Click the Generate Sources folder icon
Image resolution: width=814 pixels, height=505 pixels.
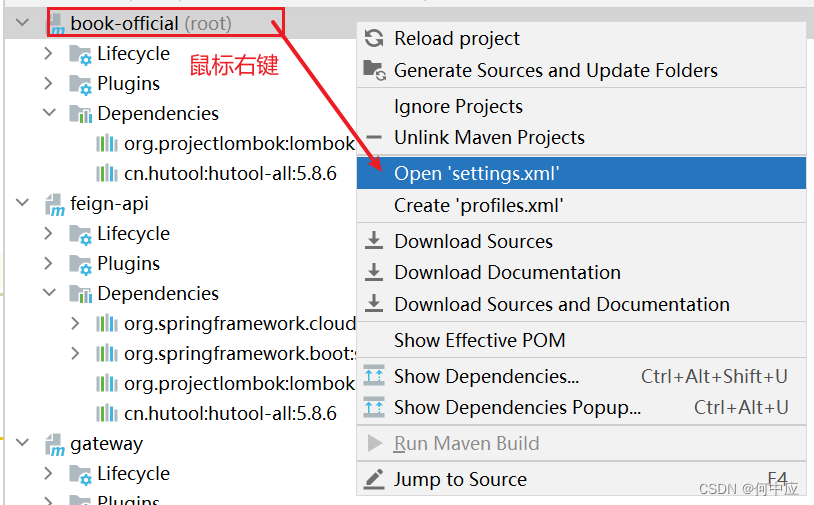pos(374,70)
